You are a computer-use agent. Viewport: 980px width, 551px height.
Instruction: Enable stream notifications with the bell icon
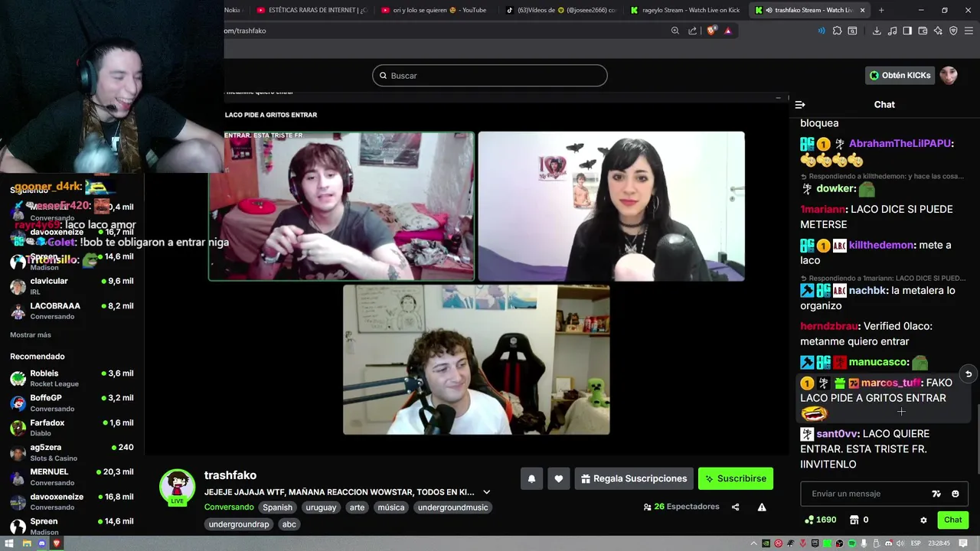coord(531,479)
